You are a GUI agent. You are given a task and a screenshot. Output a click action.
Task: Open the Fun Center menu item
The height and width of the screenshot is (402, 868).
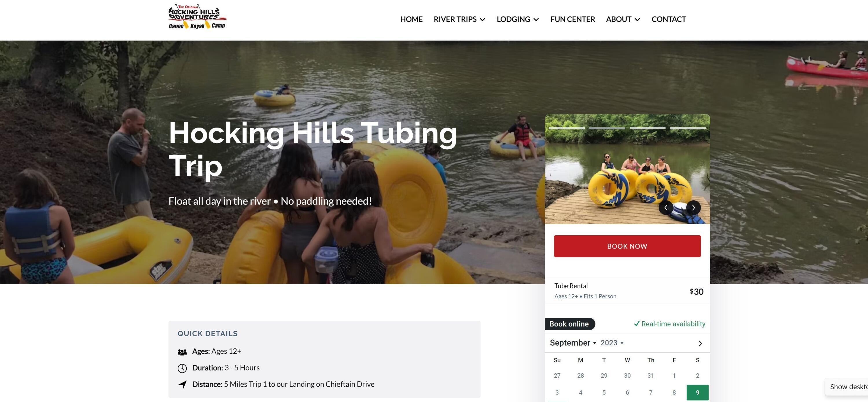click(573, 19)
